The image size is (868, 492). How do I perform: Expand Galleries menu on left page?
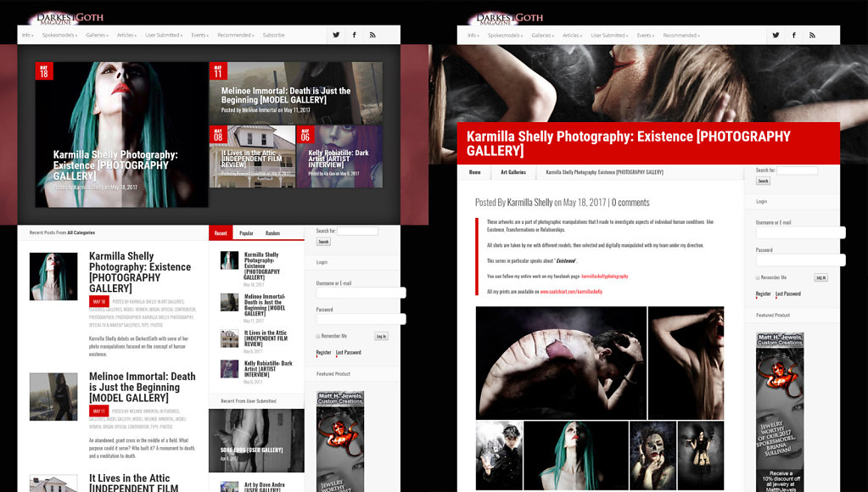(97, 35)
